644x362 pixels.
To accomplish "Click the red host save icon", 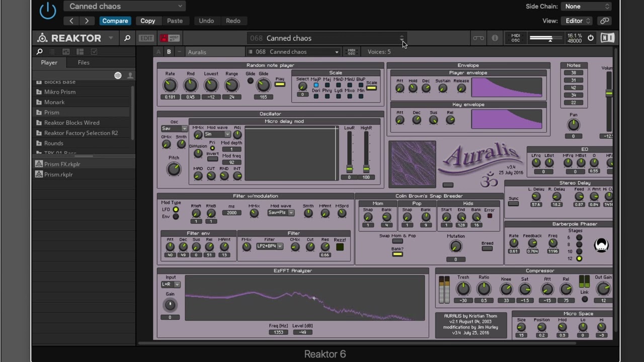I will coord(164,38).
